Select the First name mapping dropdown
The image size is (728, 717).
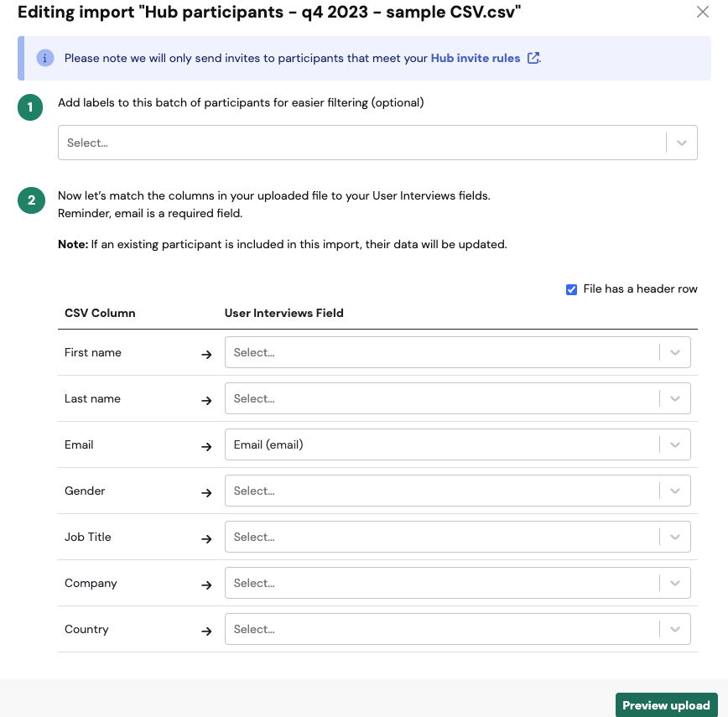click(x=457, y=352)
